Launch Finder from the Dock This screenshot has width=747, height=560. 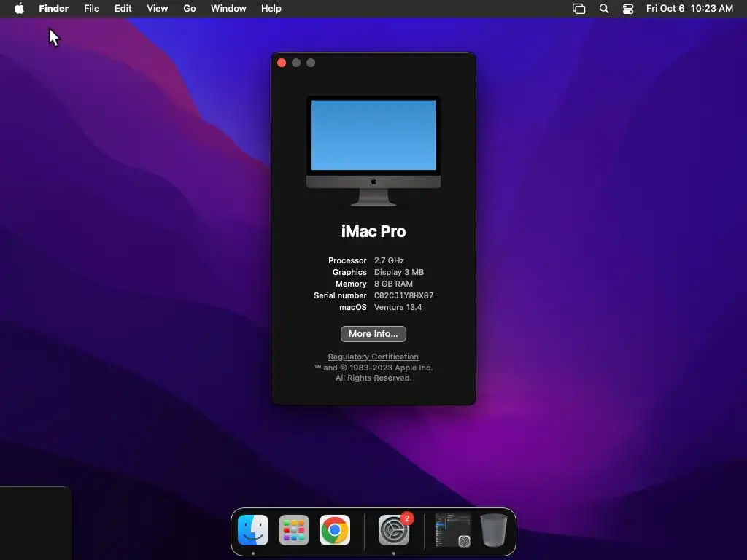tap(253, 530)
